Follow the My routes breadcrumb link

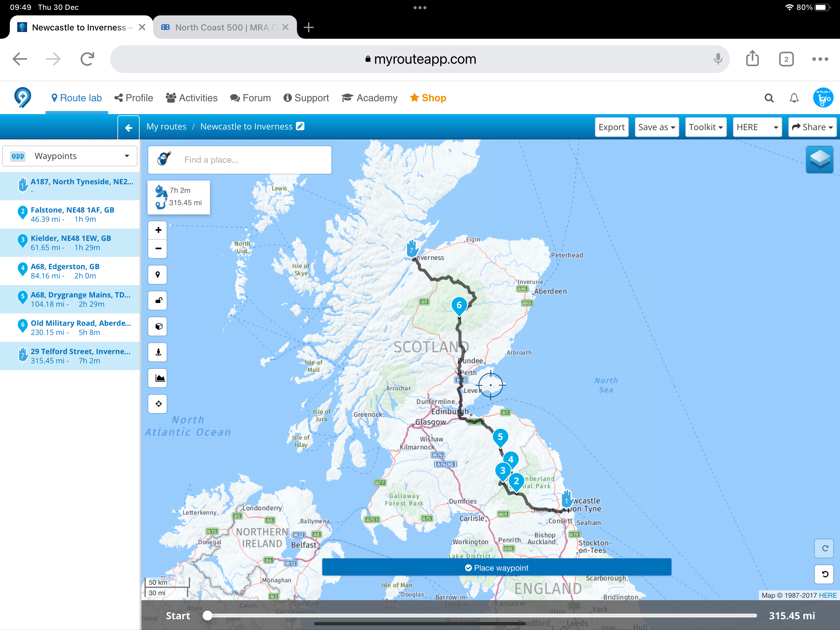[x=166, y=126]
